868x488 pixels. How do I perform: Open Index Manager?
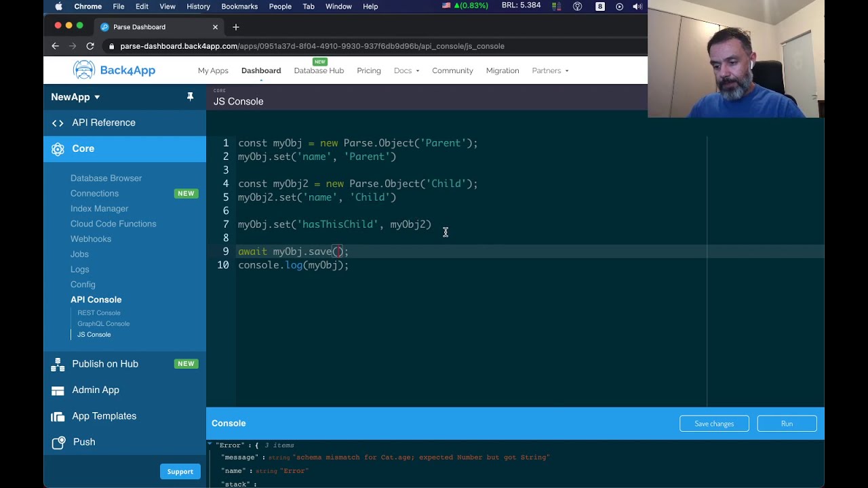[x=99, y=209]
